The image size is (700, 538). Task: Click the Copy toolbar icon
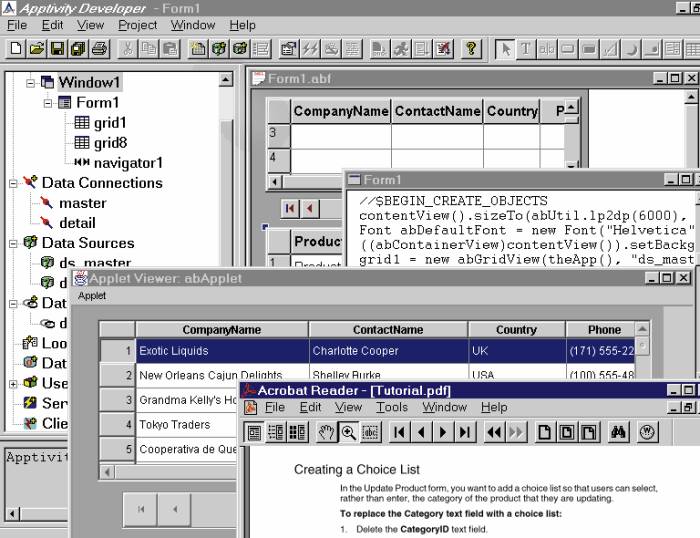pos(149,48)
